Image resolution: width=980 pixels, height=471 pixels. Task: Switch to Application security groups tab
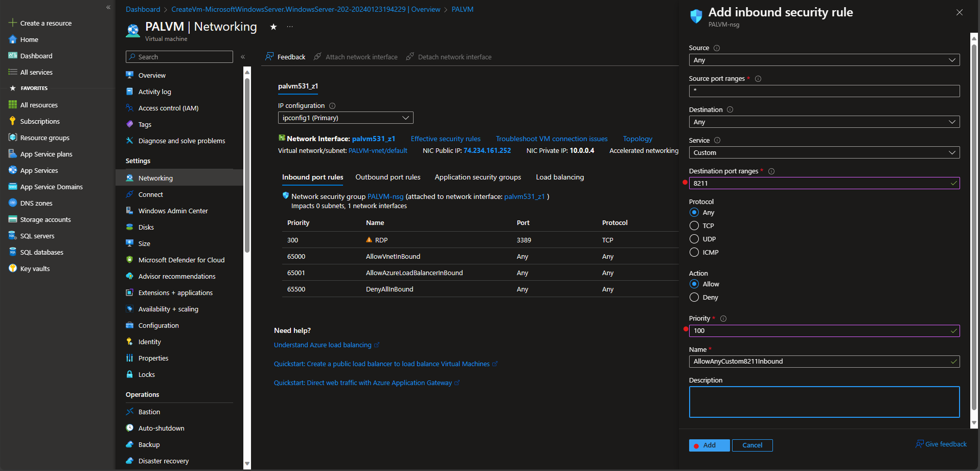pyautogui.click(x=478, y=177)
